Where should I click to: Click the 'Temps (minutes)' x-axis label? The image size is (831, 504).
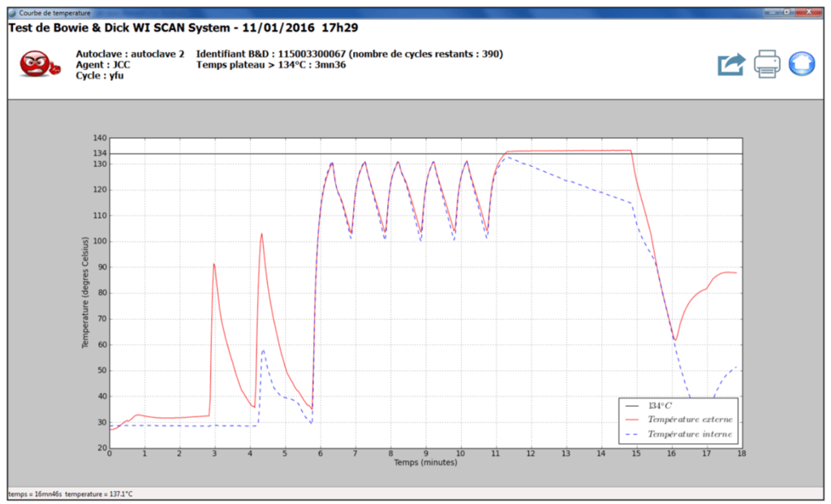pos(425,463)
